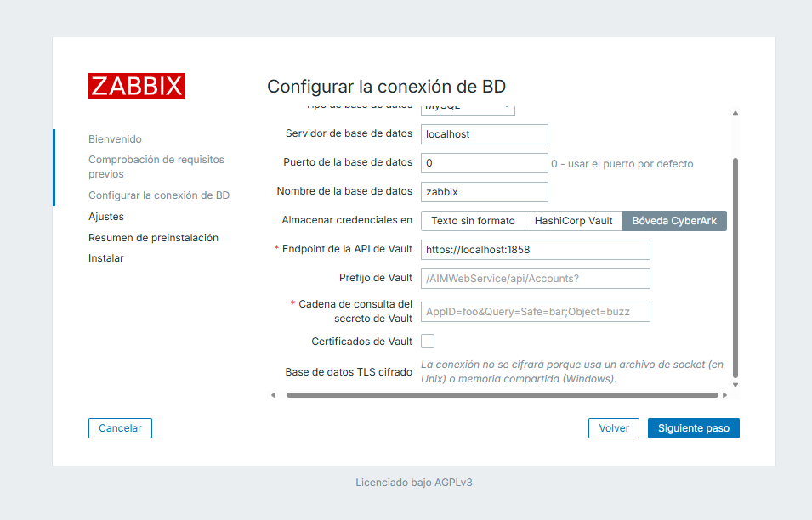
Task: Click the Prefijo de Vault input
Action: 536,279
